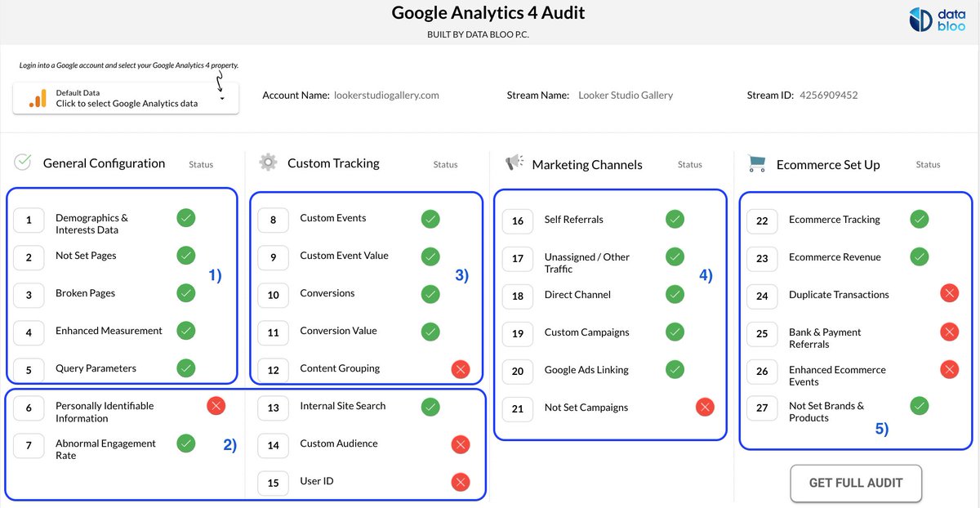
Task: Click the 'Direct Channel' label
Action: pyautogui.click(x=577, y=295)
